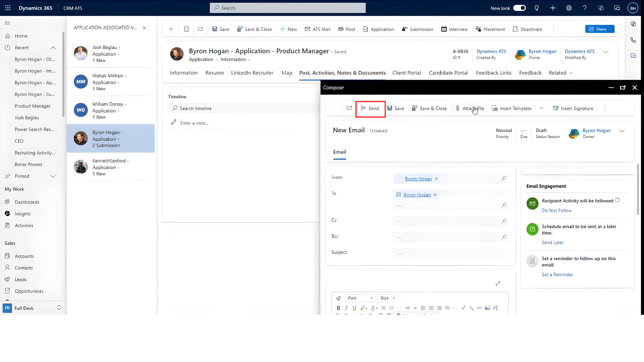Click Deactivate in the command bar

[527, 29]
